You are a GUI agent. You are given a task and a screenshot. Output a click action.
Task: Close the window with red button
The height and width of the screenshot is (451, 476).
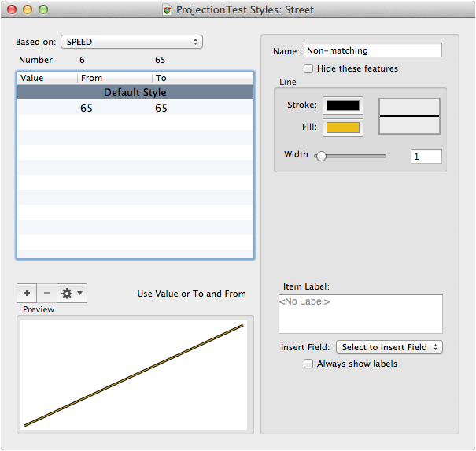(12, 9)
